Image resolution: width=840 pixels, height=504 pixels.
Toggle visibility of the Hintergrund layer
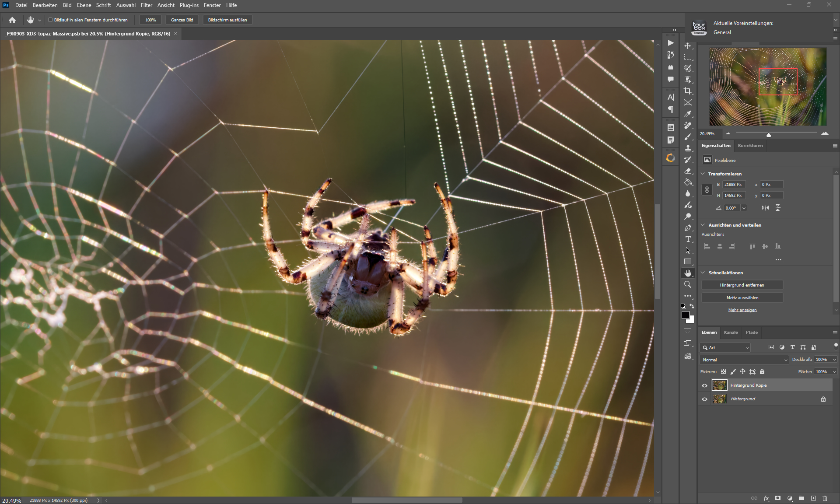click(704, 399)
